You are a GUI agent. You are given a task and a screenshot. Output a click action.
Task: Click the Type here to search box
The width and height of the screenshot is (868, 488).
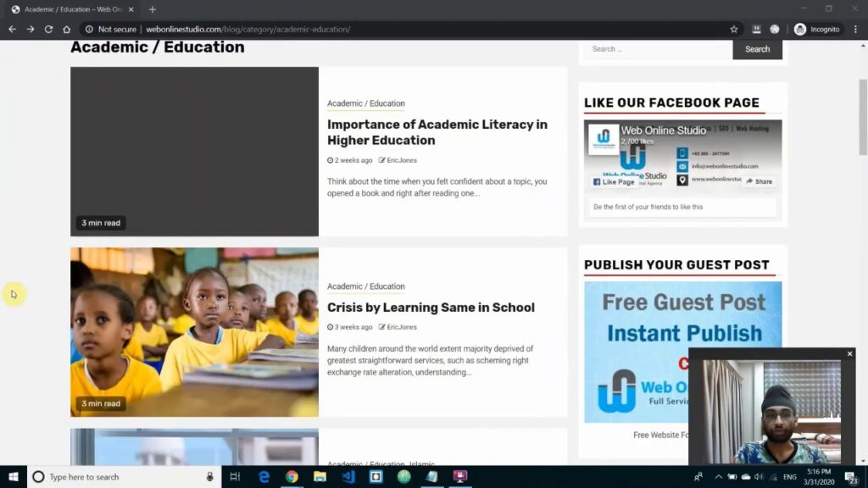coord(125,477)
